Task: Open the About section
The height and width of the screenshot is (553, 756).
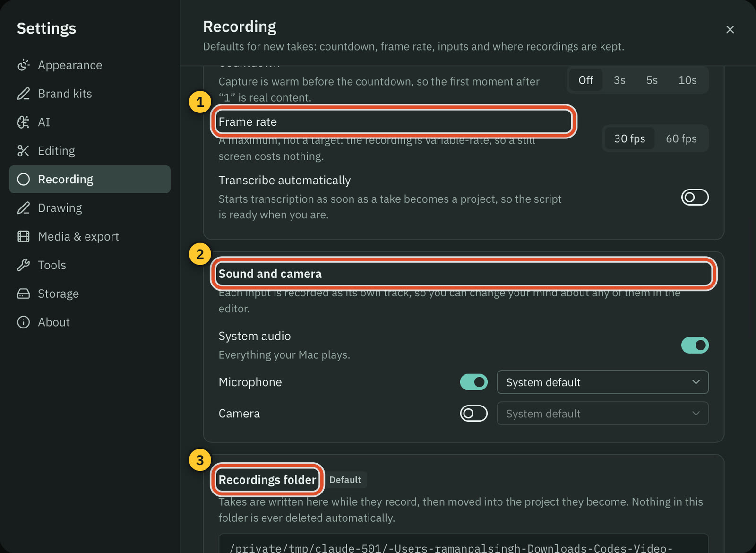Action: (90, 322)
